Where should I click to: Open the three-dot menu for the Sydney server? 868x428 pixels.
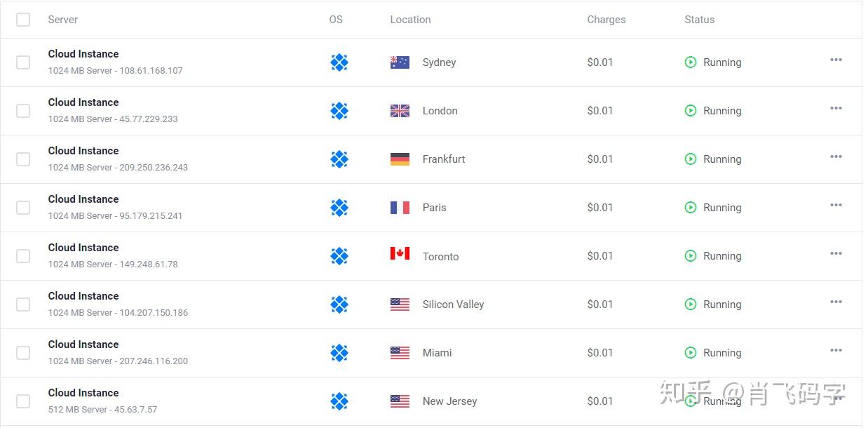coord(836,60)
